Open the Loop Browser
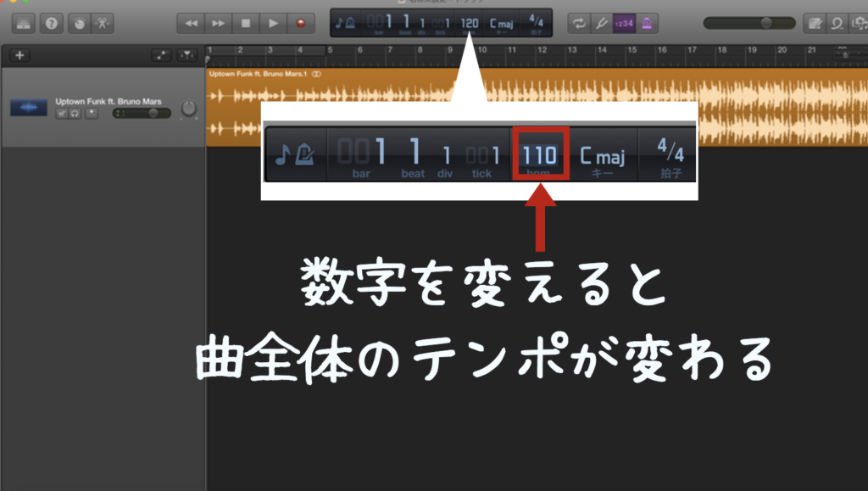The width and height of the screenshot is (868, 491). coord(837,24)
